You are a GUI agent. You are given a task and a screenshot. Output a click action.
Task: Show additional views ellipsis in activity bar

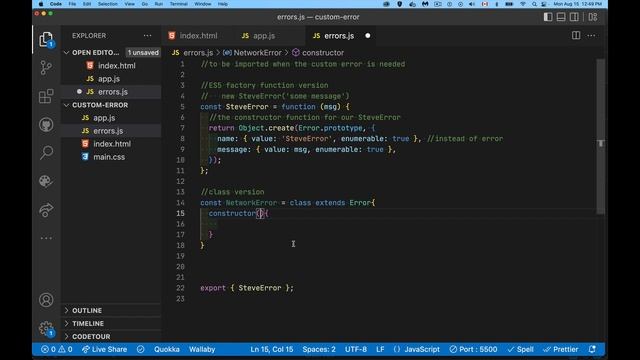click(x=46, y=238)
